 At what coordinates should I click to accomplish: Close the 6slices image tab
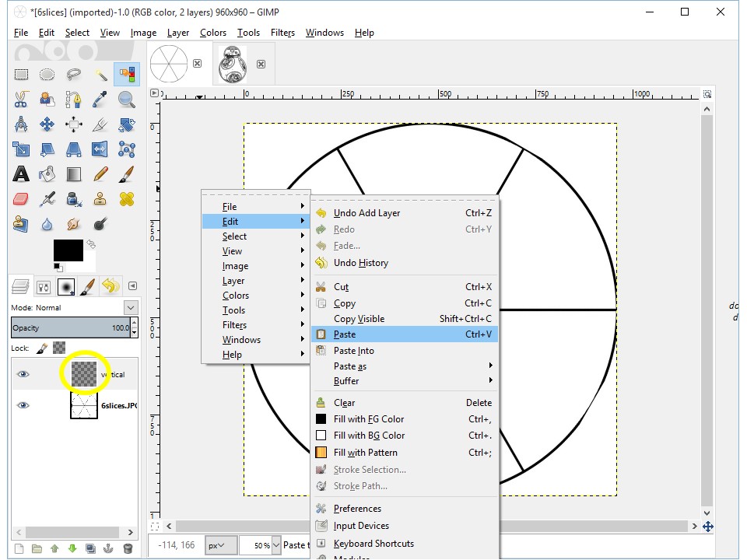click(x=197, y=63)
